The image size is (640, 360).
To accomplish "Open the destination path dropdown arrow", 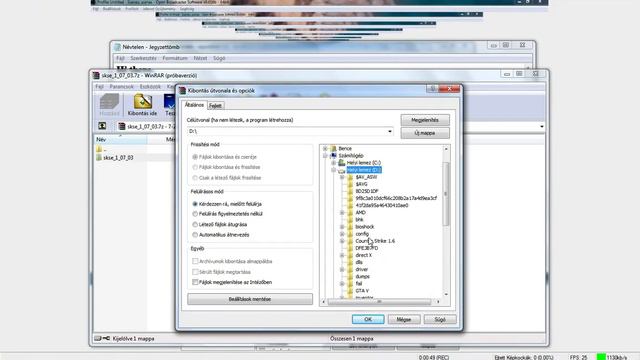I will (390, 131).
